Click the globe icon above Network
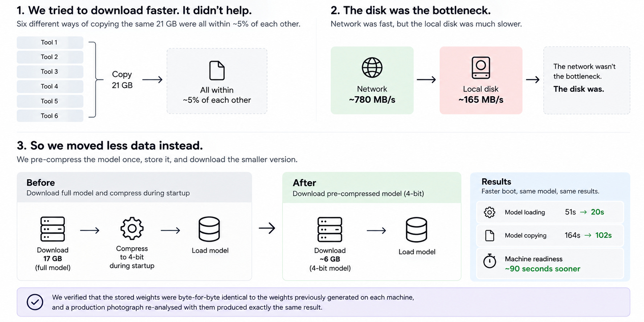The image size is (644, 322). click(372, 68)
